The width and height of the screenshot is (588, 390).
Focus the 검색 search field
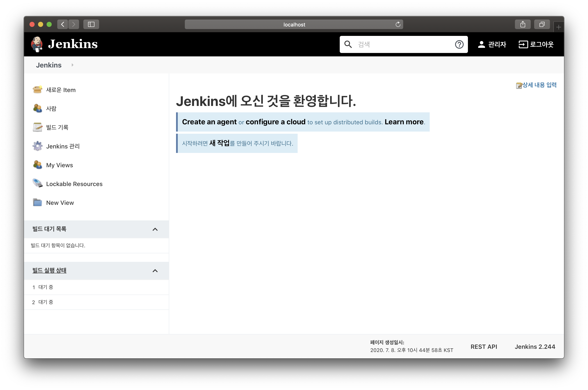[403, 44]
